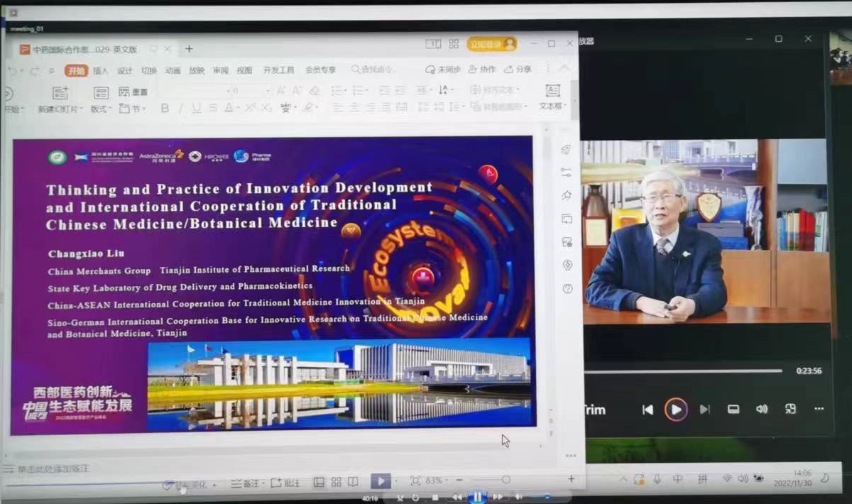This screenshot has height=504, width=852.
Task: Click the speaker volume icon in video player
Action: (762, 409)
